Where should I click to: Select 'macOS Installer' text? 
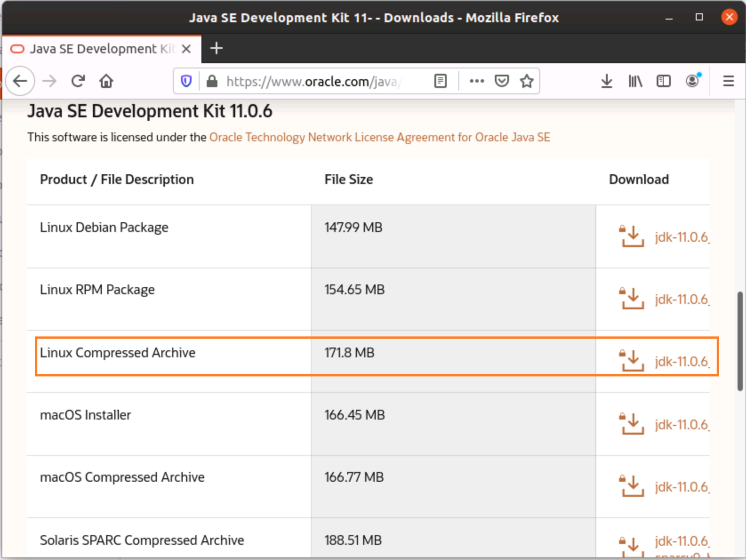[85, 415]
